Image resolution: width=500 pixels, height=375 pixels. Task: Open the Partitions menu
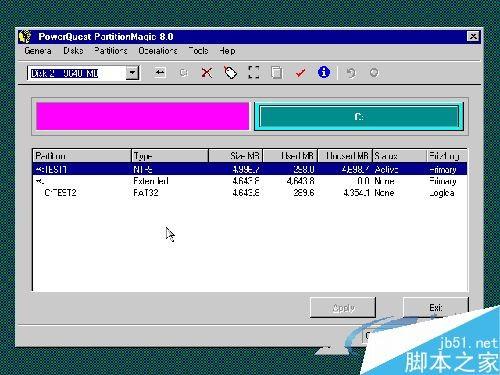110,51
